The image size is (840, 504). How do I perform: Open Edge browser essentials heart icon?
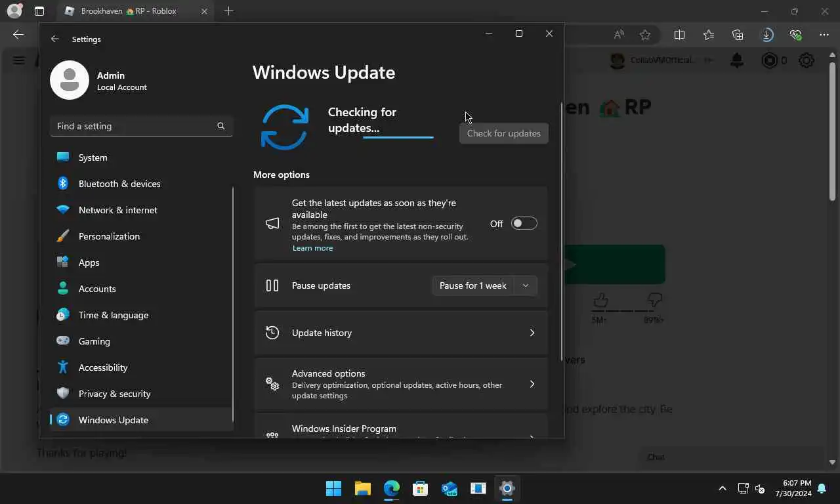pyautogui.click(x=795, y=35)
